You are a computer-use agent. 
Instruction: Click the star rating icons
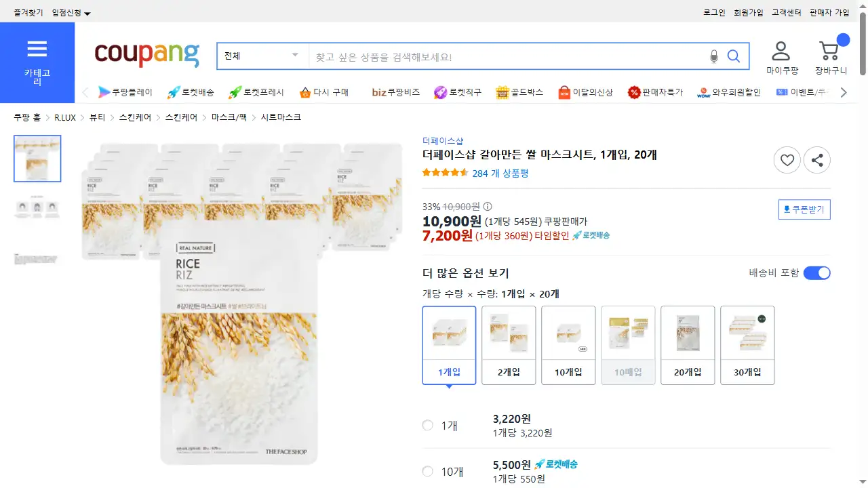click(445, 173)
